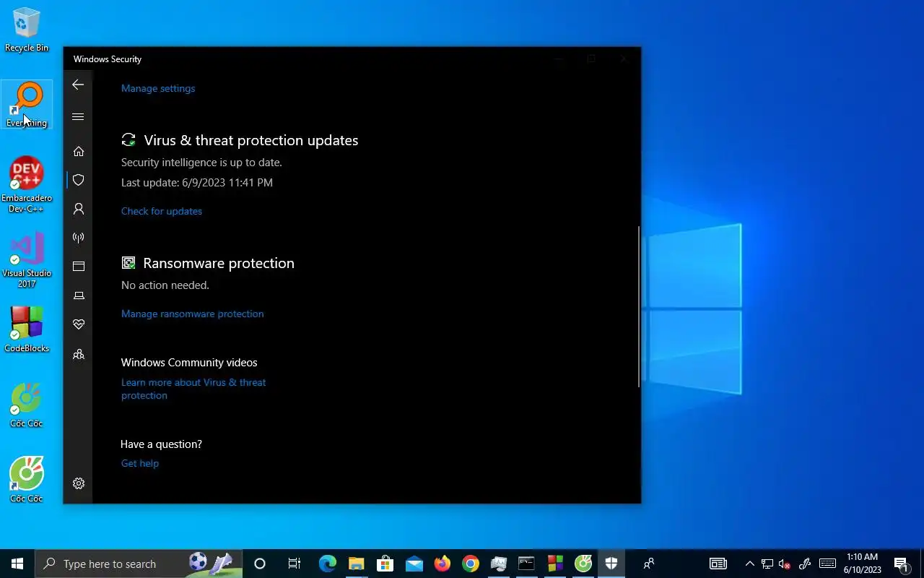Image resolution: width=924 pixels, height=578 pixels.
Task: Click the Get help link
Action: click(140, 463)
